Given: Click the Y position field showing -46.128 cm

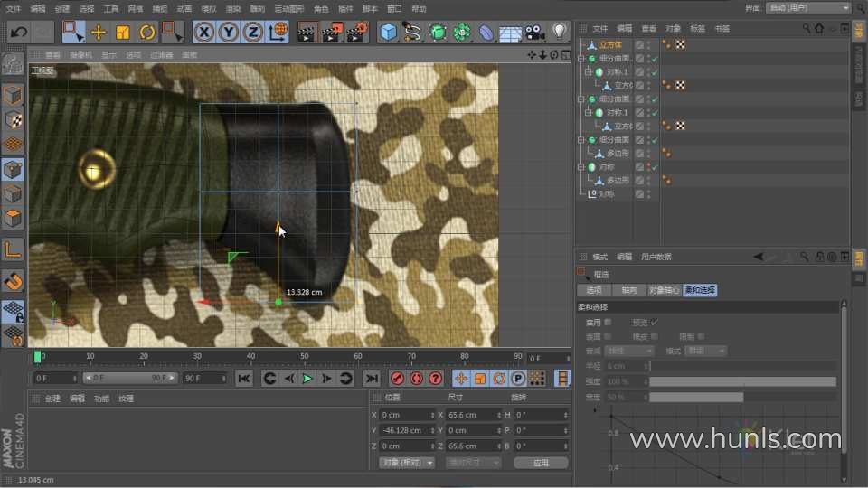Looking at the screenshot, I should (x=409, y=430).
